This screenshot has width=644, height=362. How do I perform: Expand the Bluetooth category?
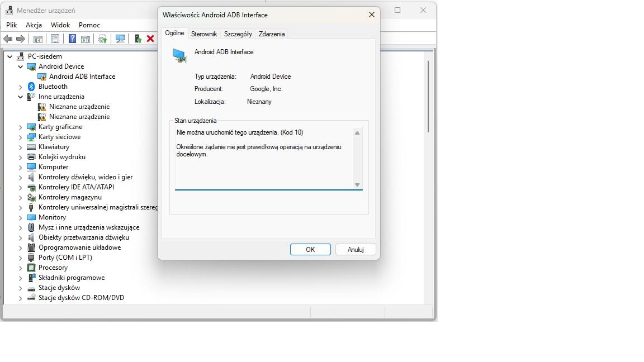[21, 87]
